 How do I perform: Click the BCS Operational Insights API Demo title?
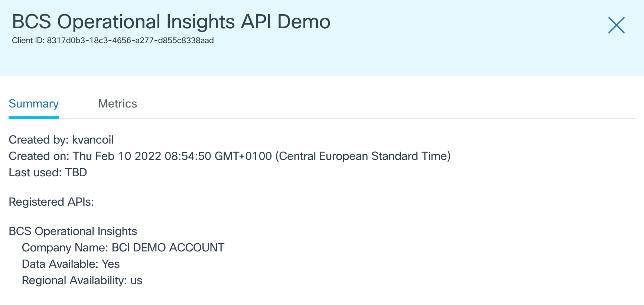point(171,22)
